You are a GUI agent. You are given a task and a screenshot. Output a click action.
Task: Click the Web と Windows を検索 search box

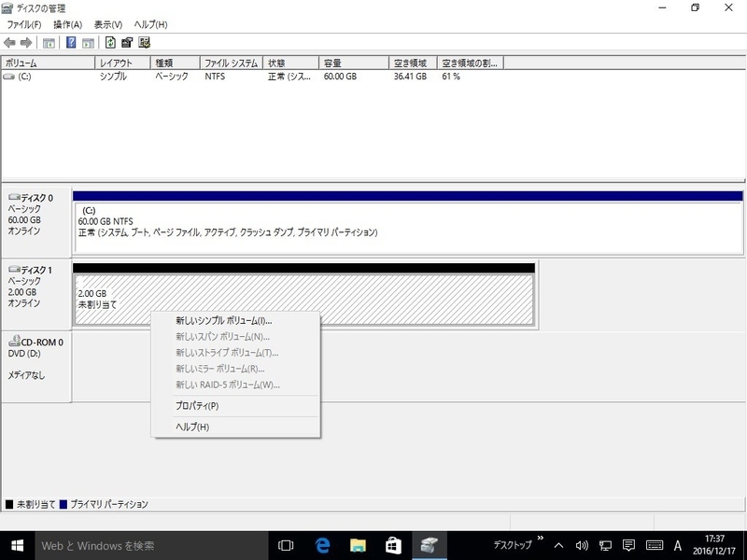click(x=151, y=546)
